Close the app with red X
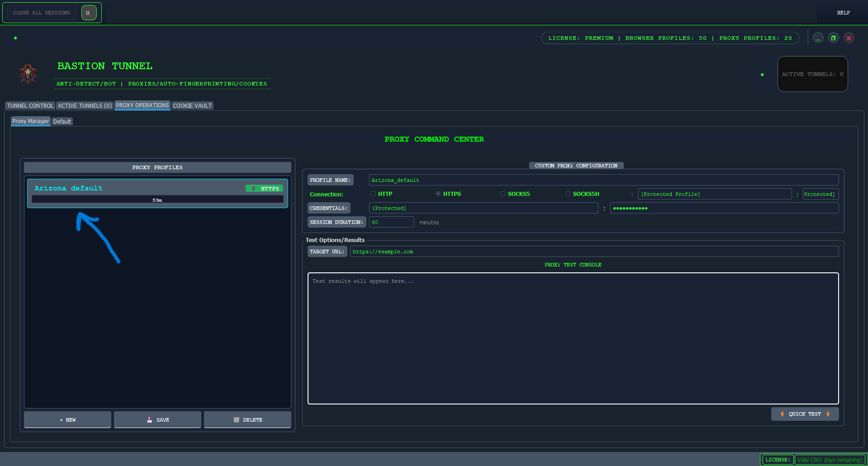 (x=849, y=38)
